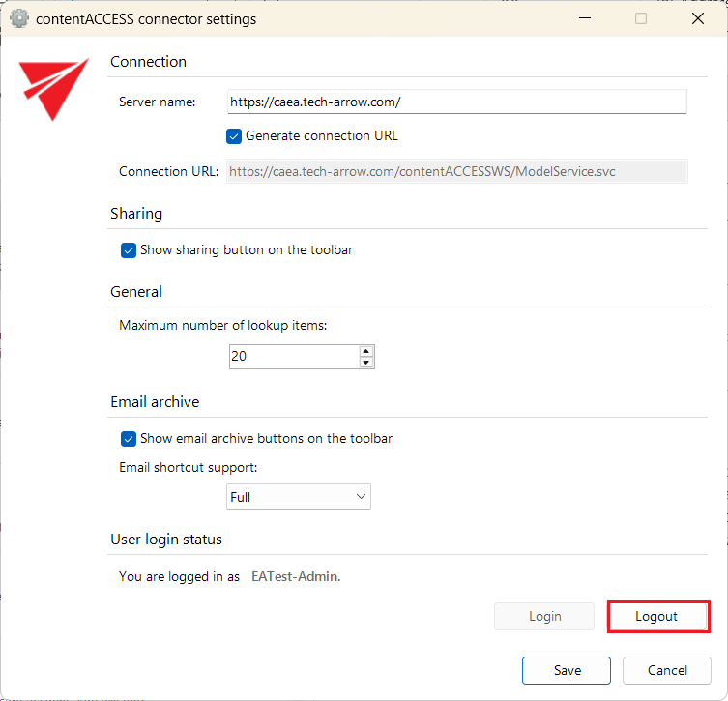This screenshot has height=701, width=728.
Task: Increase maximum lookup items with up arrow
Action: (x=365, y=351)
